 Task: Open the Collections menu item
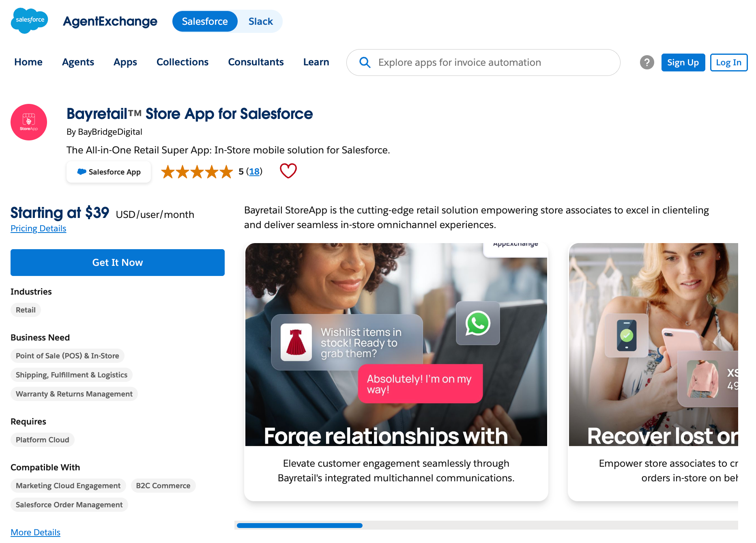183,62
